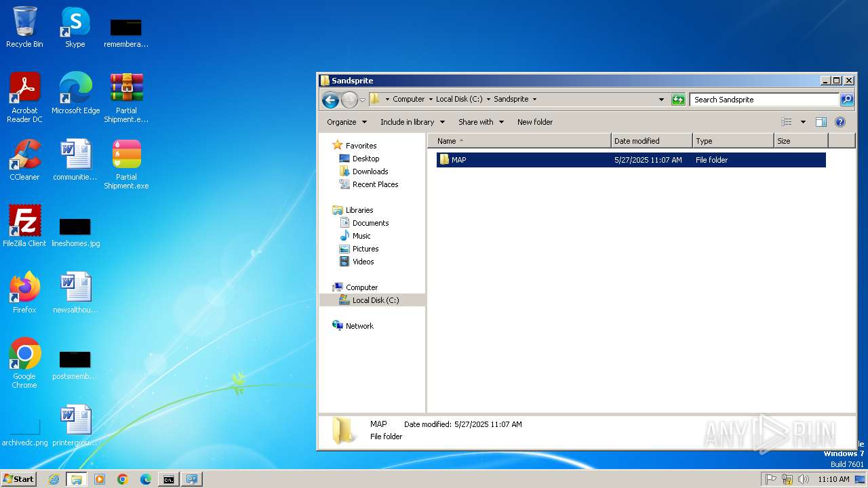The width and height of the screenshot is (868, 488).
Task: Sort by the Name column header
Action: 519,141
